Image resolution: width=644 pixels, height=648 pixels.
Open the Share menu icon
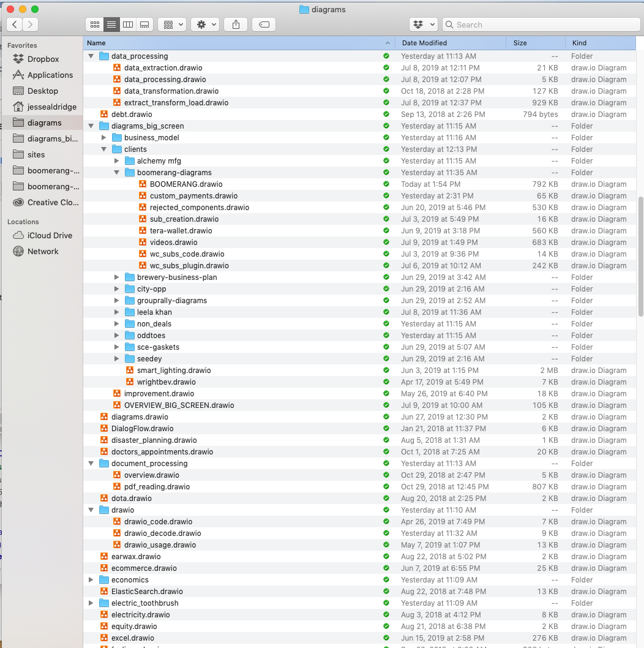pyautogui.click(x=236, y=24)
